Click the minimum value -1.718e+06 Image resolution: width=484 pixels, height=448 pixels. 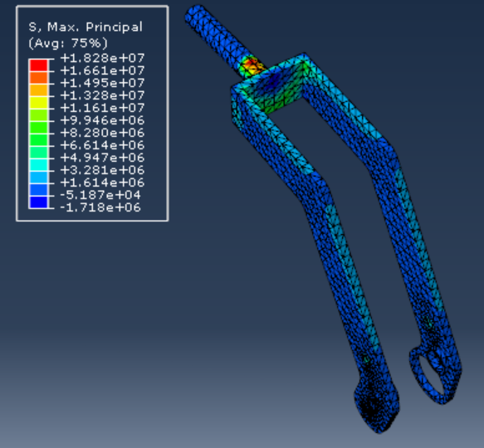tap(100, 207)
